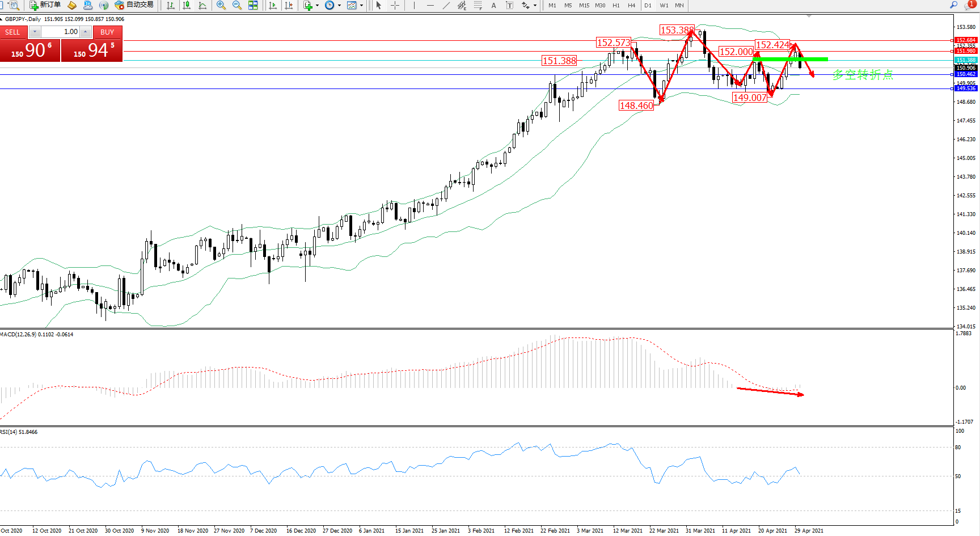Click the New Order (新订单) button
Screen dimensions: 980x536
45,5
